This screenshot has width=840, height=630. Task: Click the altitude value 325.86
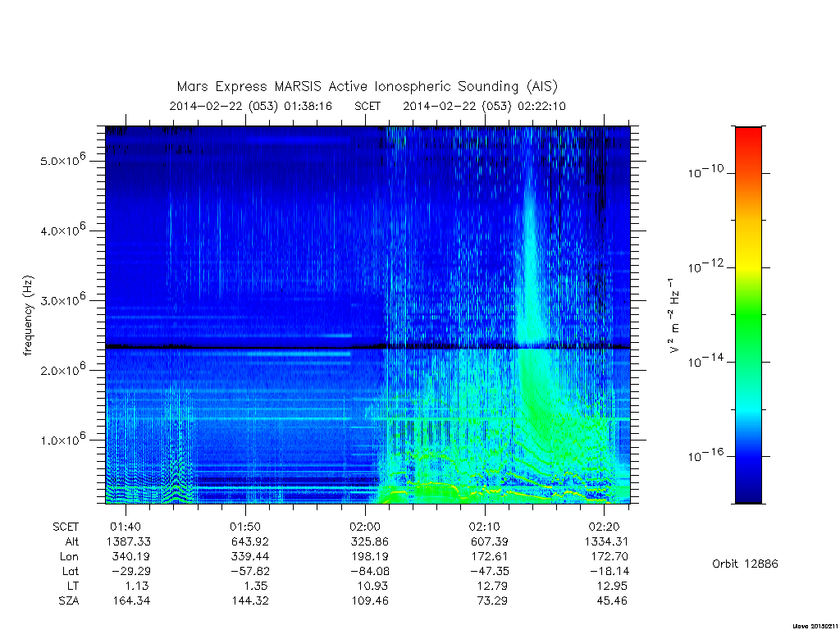point(369,541)
